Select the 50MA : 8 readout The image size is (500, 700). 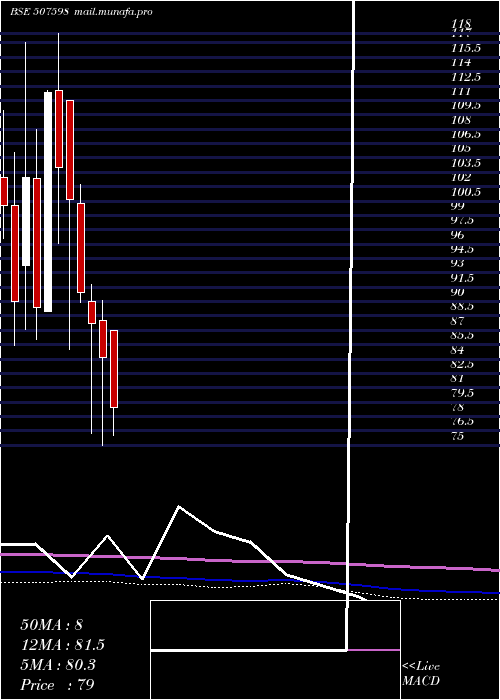pyautogui.click(x=52, y=625)
